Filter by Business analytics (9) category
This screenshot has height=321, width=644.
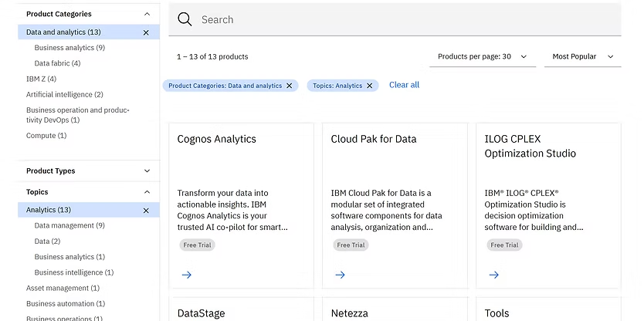click(x=69, y=48)
